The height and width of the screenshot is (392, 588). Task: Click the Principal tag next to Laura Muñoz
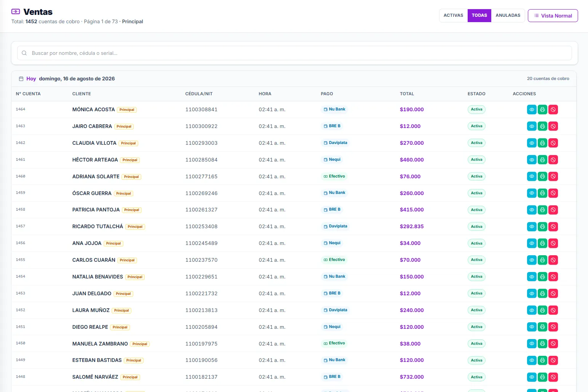121,310
